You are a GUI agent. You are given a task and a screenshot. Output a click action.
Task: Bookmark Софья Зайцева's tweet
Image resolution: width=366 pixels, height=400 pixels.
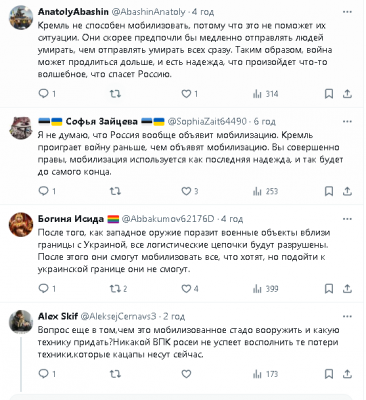point(329,191)
